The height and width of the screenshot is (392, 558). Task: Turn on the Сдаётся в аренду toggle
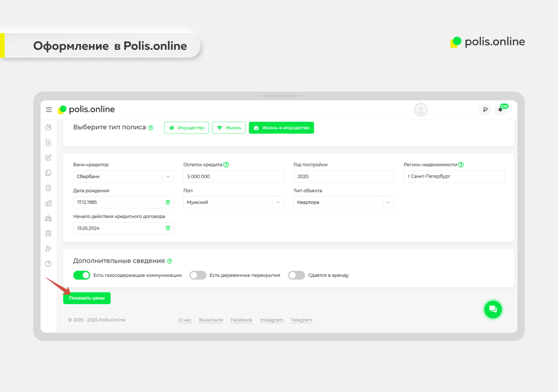[x=296, y=275]
